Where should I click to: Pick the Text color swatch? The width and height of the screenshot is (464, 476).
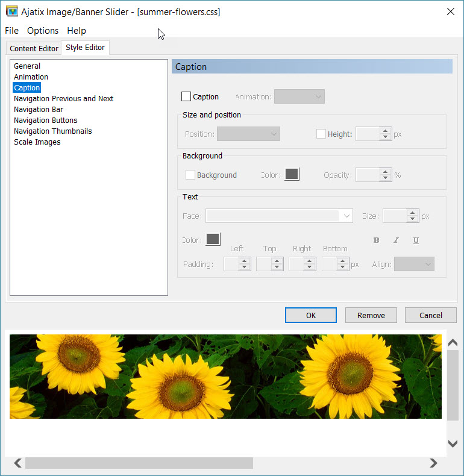coord(213,239)
